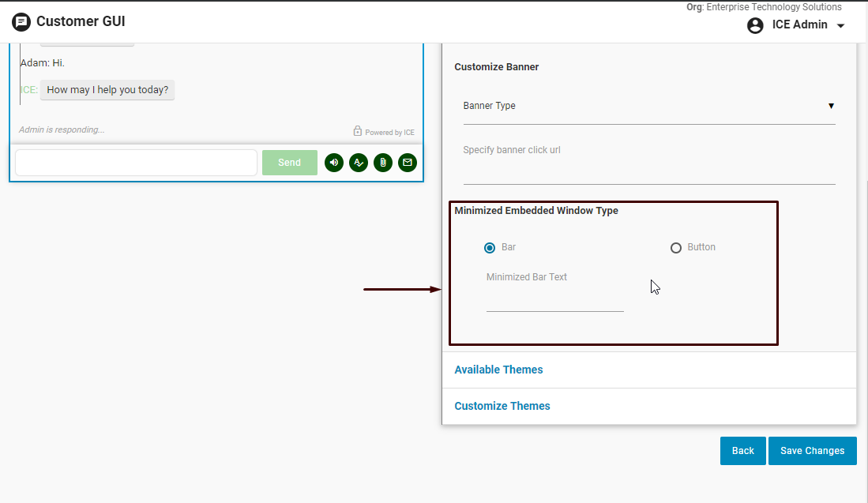
Task: Expand the Customize Themes section
Action: pos(502,406)
